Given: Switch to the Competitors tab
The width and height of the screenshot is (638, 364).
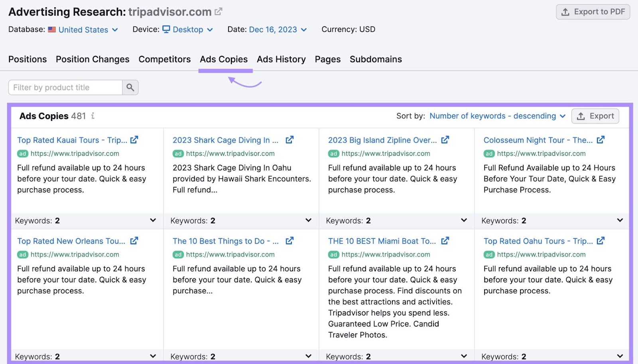Looking at the screenshot, I should tap(165, 59).
